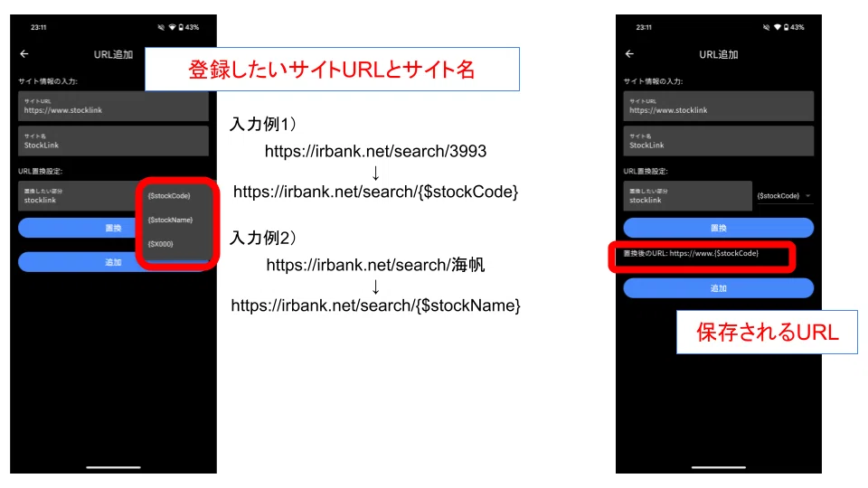Tap home gesture bar in left phone
The image size is (868, 488).
(x=113, y=467)
